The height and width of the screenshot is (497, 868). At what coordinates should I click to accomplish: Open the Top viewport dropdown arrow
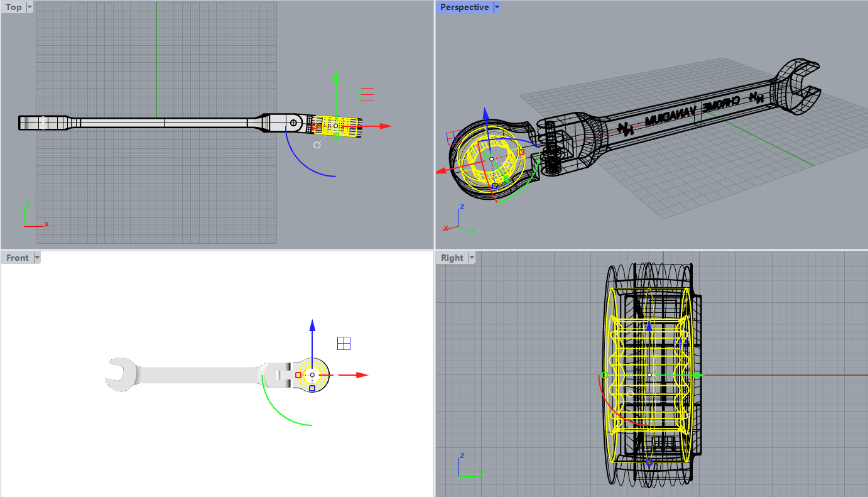click(x=30, y=8)
